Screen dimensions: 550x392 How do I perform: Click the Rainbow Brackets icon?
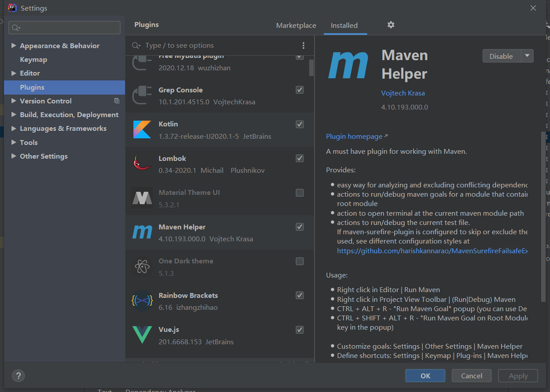[142, 301]
